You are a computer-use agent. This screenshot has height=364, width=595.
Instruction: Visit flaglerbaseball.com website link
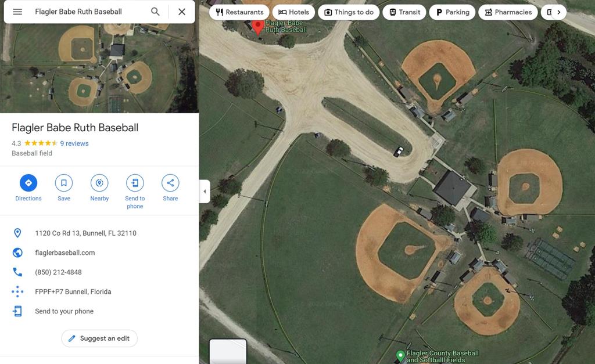pos(65,253)
